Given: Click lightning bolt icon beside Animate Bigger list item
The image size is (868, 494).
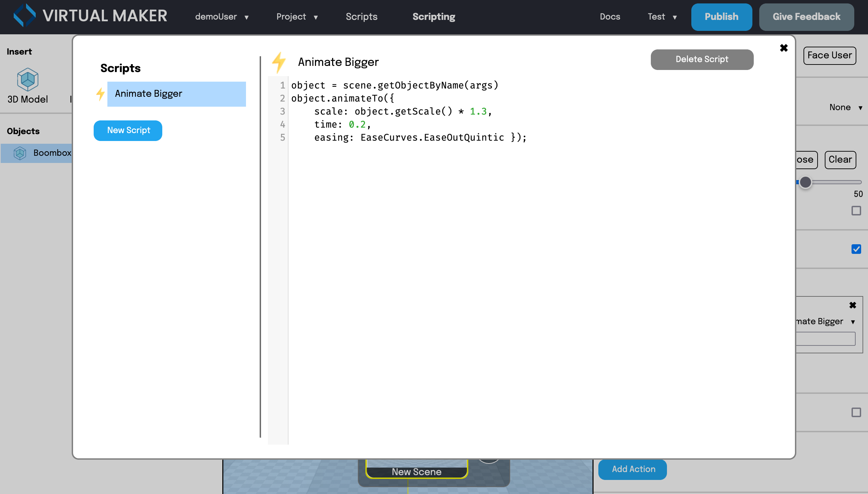Looking at the screenshot, I should pos(100,94).
